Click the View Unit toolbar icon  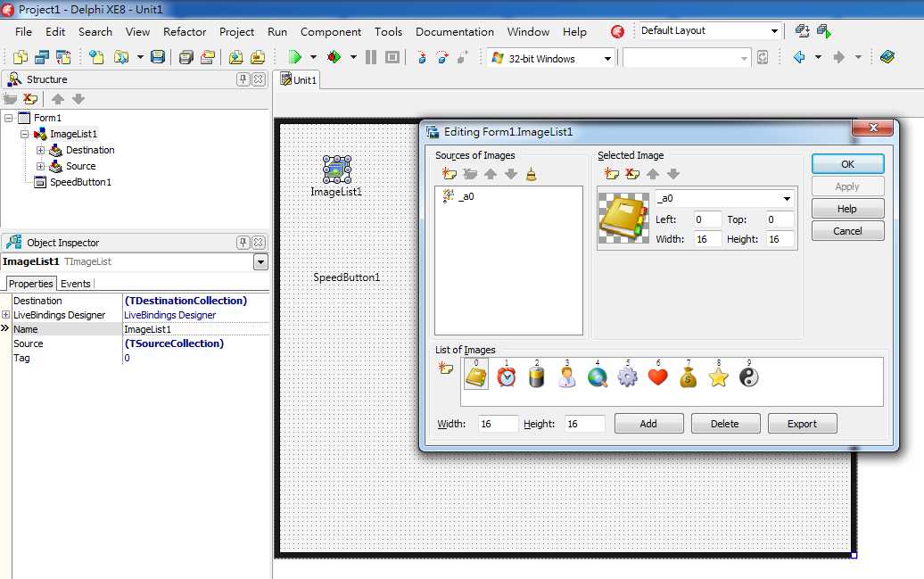coord(21,57)
